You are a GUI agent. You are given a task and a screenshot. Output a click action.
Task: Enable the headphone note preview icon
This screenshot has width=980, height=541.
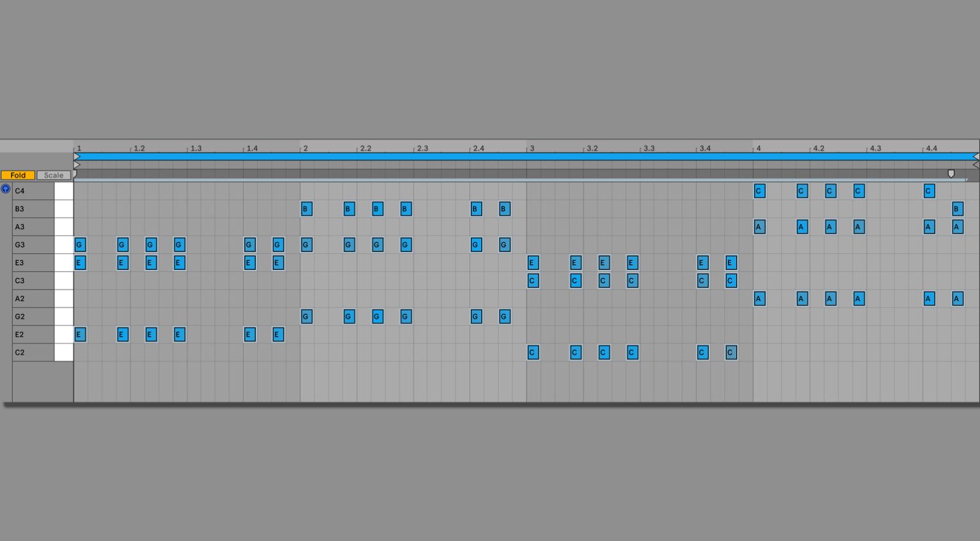(x=5, y=189)
